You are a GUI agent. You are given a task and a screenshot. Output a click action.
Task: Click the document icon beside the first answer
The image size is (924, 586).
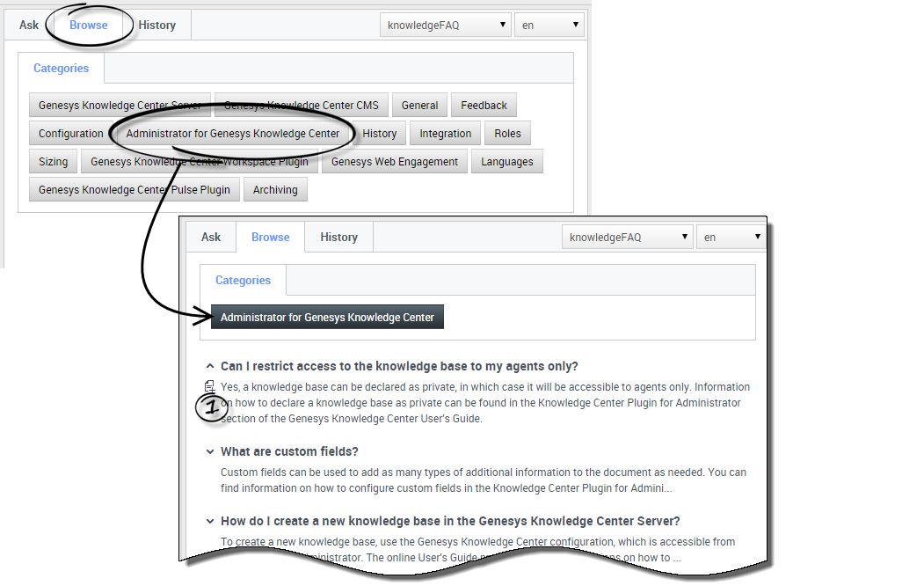[x=209, y=386]
